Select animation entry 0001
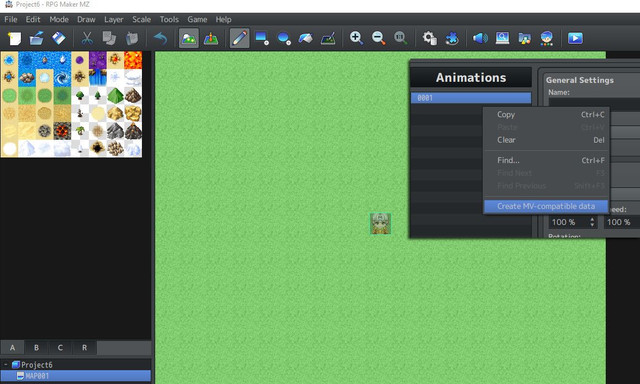Image resolution: width=640 pixels, height=384 pixels. (471, 98)
